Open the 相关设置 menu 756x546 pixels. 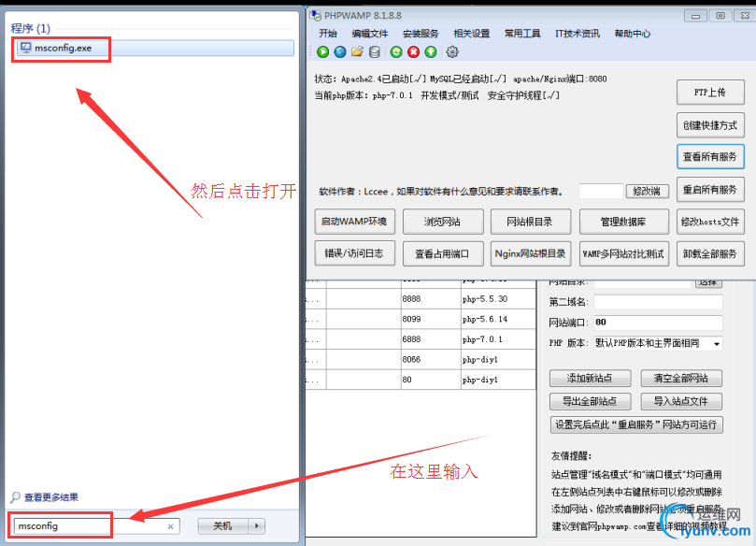472,34
